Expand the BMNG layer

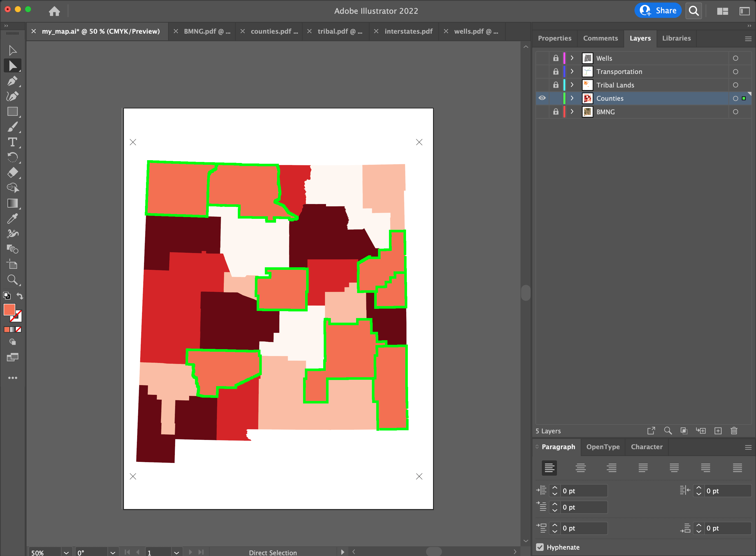click(x=572, y=111)
